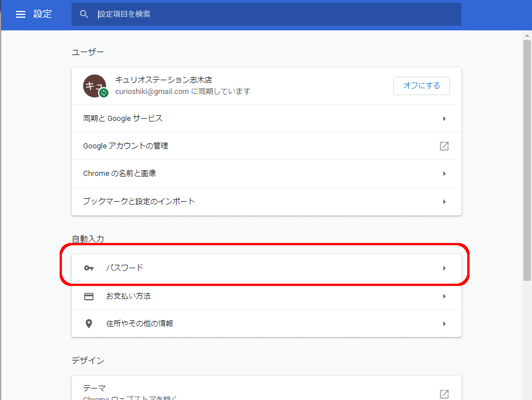The width and height of the screenshot is (532, 400).
Task: Open the hamburger main menu
Action: (21, 14)
